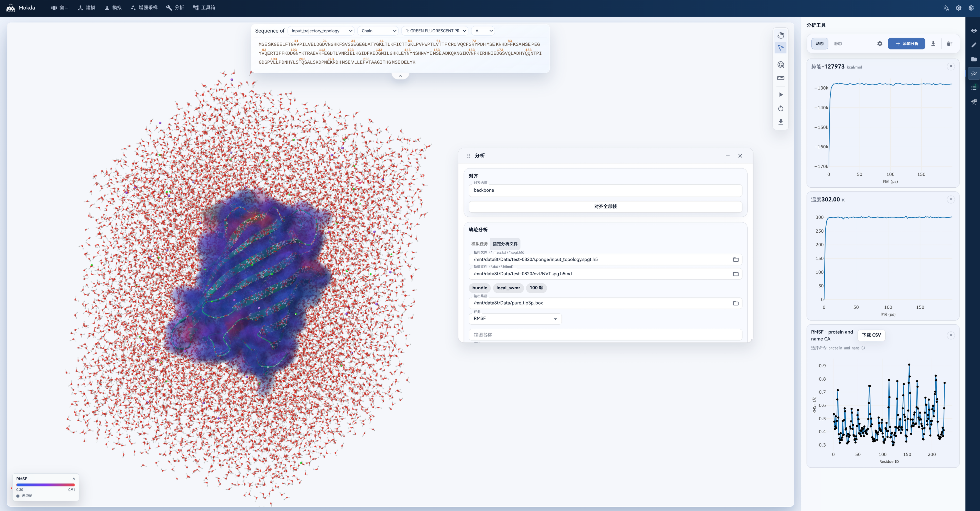
Task: Grab the 分析 dialog drag handle
Action: [469, 156]
